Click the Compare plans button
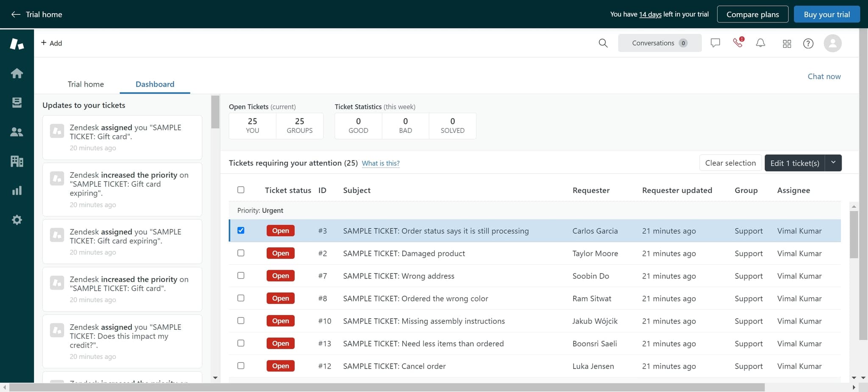 point(752,14)
